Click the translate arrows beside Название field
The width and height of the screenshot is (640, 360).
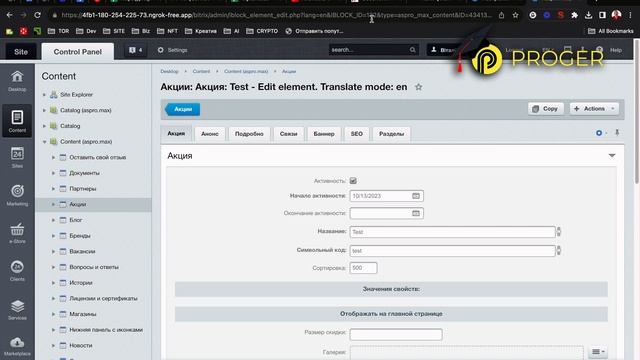(x=558, y=231)
